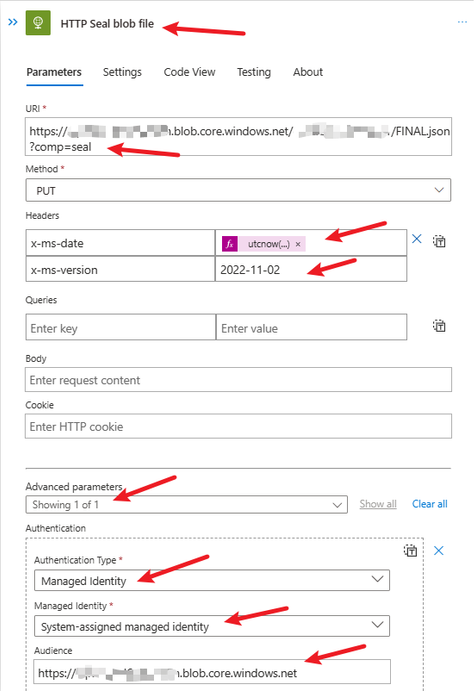The image size is (476, 691).
Task: Switch to the Code View tab
Action: (190, 72)
